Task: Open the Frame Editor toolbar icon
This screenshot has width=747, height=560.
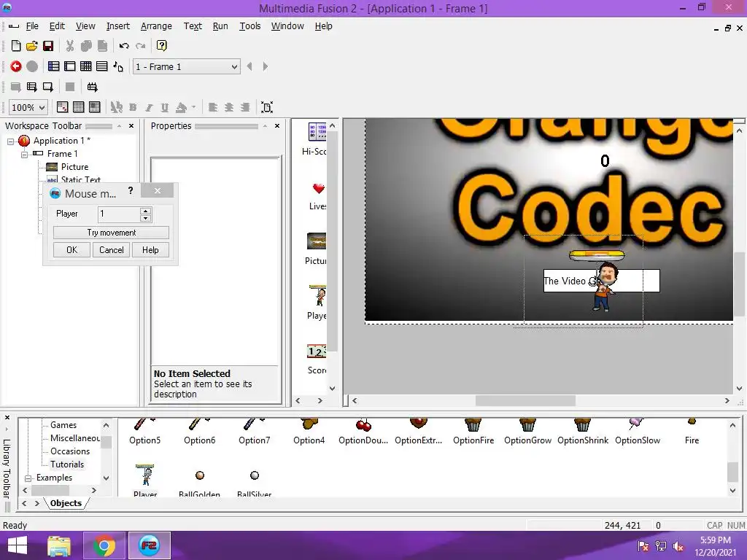Action: (x=70, y=66)
